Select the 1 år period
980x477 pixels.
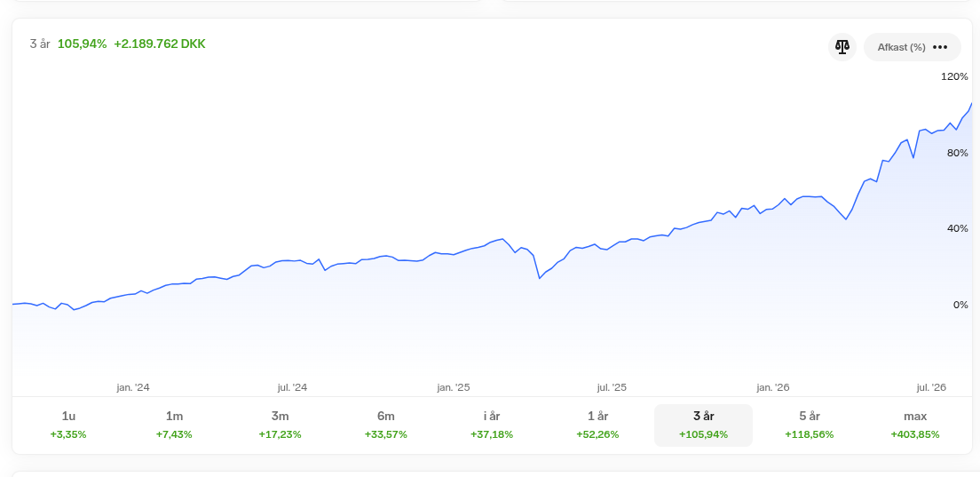(597, 425)
